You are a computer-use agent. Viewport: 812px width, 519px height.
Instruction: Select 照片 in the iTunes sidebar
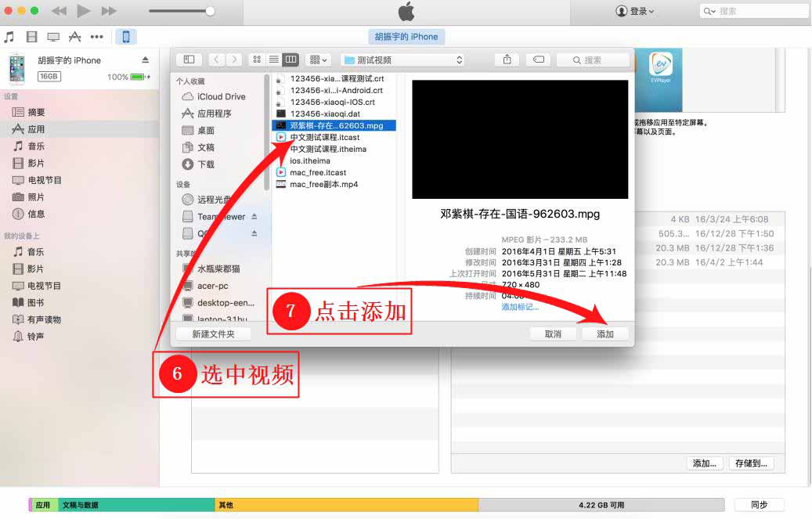coord(36,197)
